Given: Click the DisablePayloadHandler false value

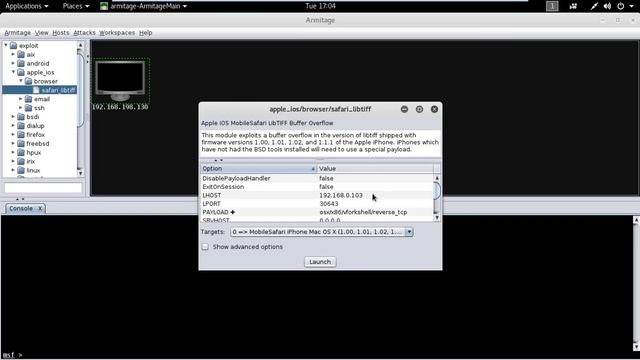Looking at the screenshot, I should point(326,178).
